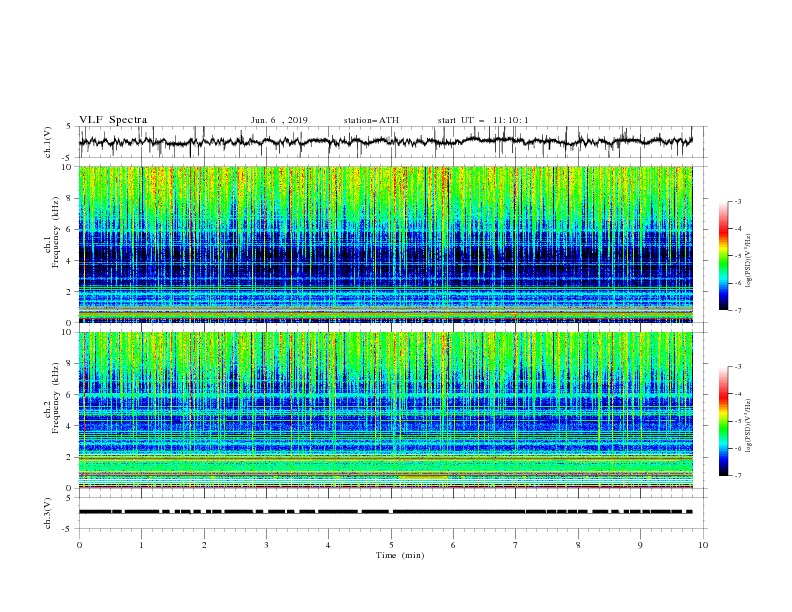
Task: Click the ch.1 spectrogram color scale bar
Action: [x=724, y=256]
